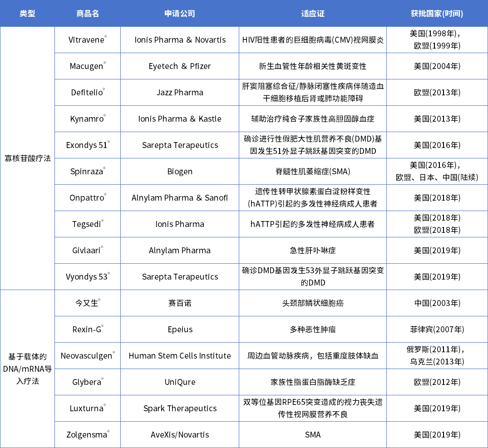Click the 申请公司 column header

180,14
